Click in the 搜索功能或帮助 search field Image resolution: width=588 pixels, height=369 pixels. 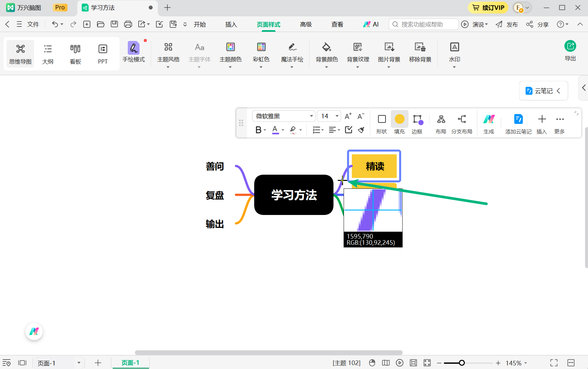pos(424,24)
